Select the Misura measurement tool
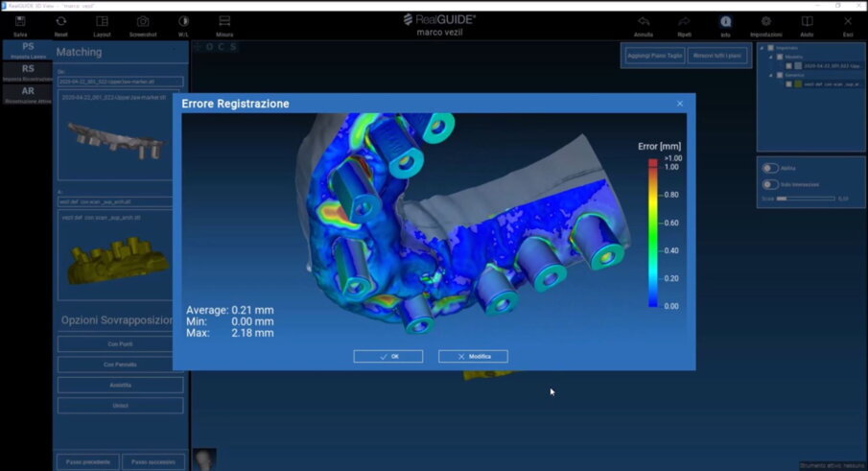 [224, 22]
